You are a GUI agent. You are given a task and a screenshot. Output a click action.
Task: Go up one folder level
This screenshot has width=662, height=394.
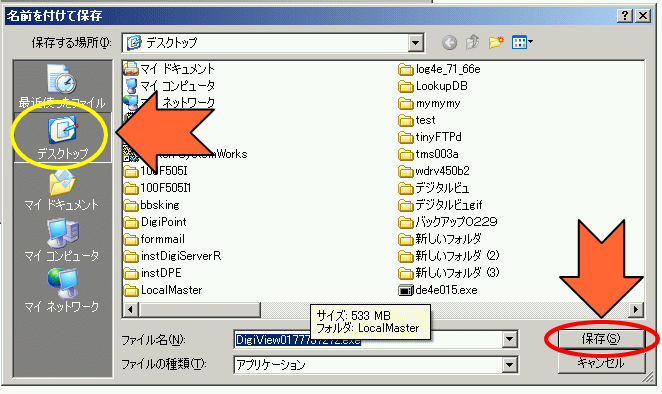click(x=472, y=42)
